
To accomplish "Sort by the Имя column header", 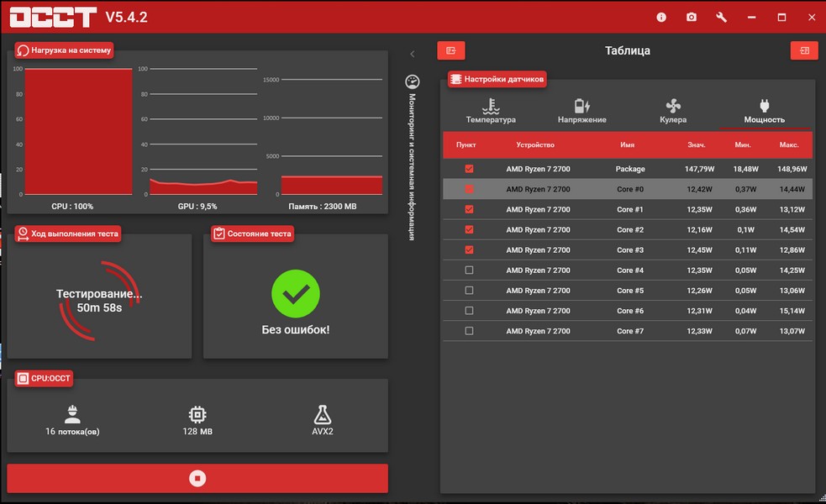I will (628, 144).
